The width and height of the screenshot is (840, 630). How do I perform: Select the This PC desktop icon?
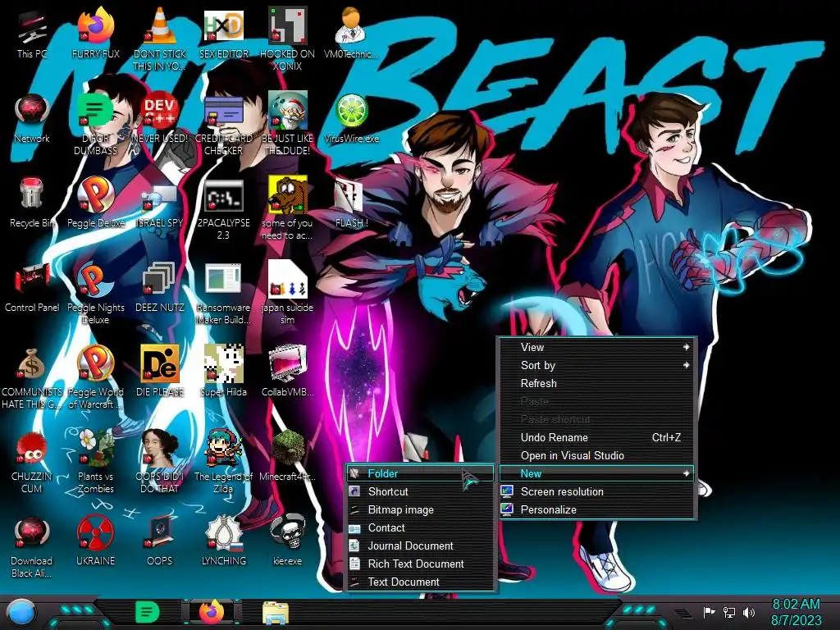click(32, 33)
